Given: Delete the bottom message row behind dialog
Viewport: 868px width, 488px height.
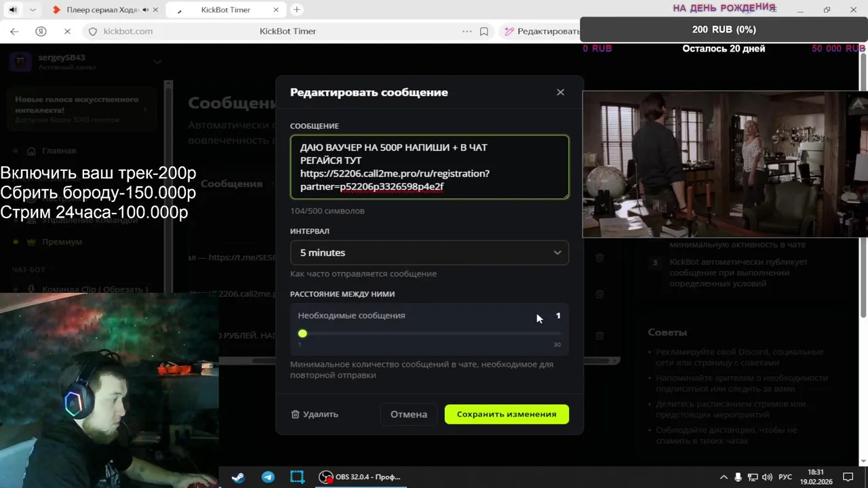Looking at the screenshot, I should [x=599, y=335].
